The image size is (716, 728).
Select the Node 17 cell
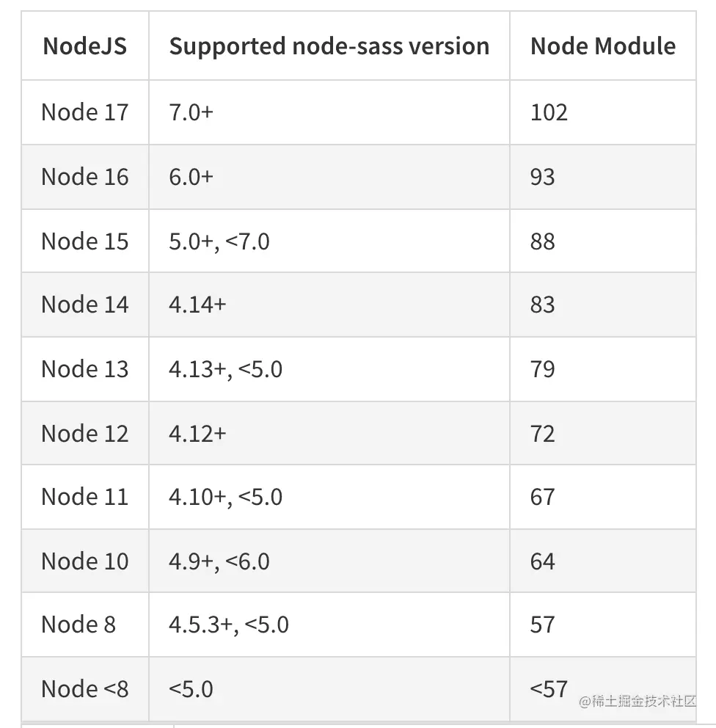coord(84,112)
